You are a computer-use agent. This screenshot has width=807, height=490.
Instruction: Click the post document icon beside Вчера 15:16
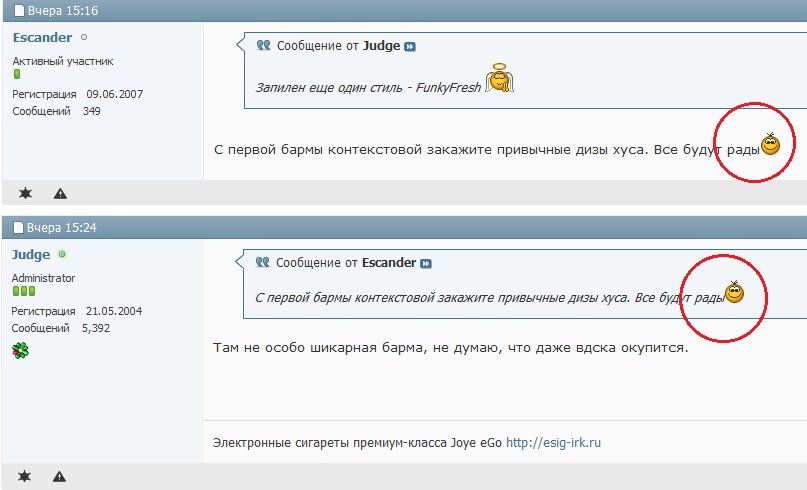19,10
